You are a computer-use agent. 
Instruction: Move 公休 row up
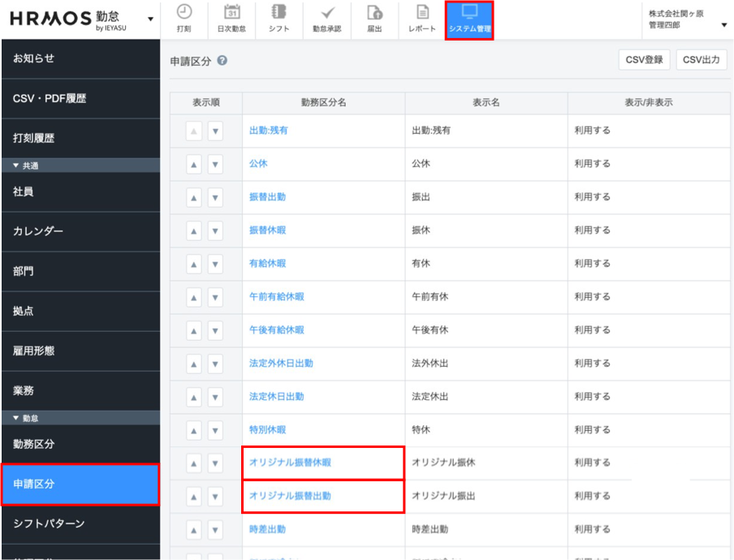pyautogui.click(x=194, y=165)
